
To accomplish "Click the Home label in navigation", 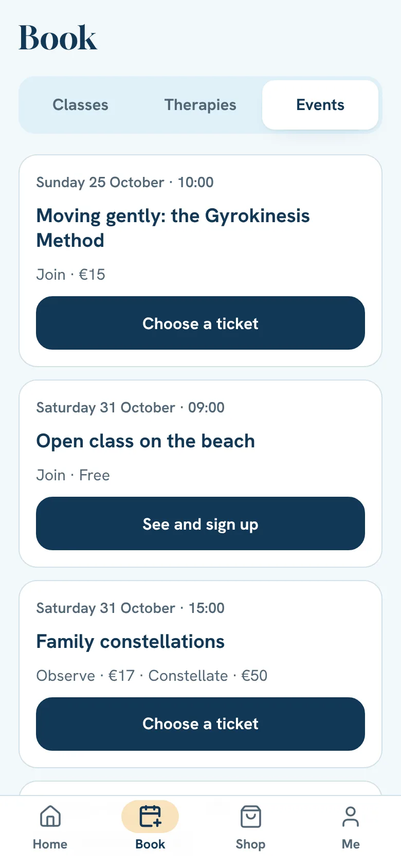I will tap(50, 844).
